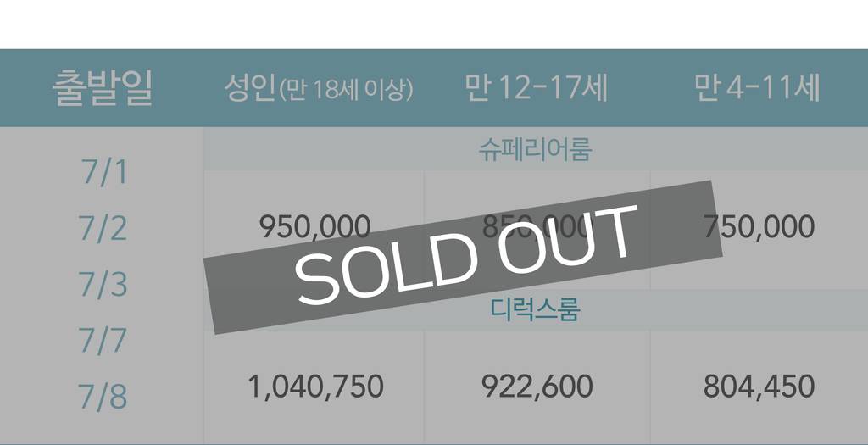Screen dimensions: 868x445
Task: Select departure date 7/2
Action: tap(103, 227)
